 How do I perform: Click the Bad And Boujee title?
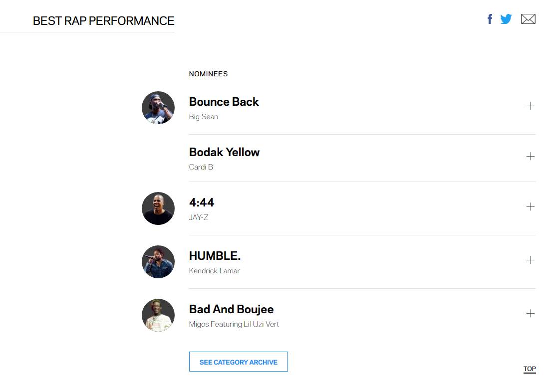(231, 309)
